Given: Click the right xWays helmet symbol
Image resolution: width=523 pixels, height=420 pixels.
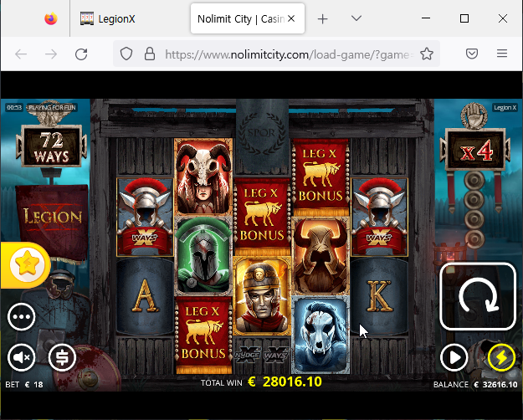Looking at the screenshot, I should point(379,217).
